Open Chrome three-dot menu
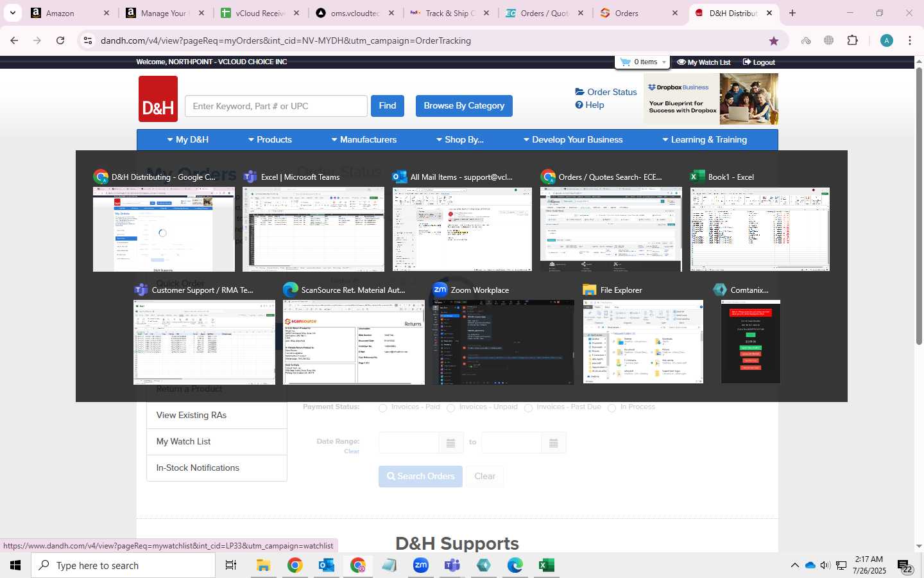The width and height of the screenshot is (924, 578). point(910,40)
